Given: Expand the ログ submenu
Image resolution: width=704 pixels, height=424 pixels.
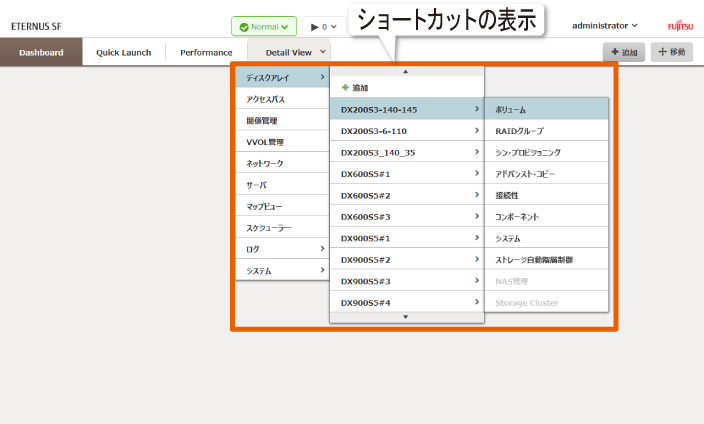Looking at the screenshot, I should tap(282, 249).
